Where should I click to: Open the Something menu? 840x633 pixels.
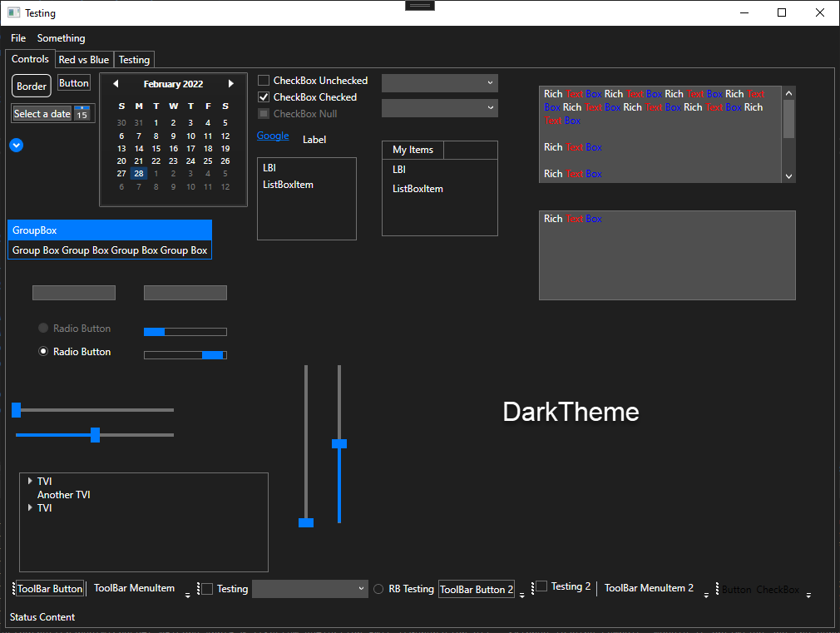point(61,38)
